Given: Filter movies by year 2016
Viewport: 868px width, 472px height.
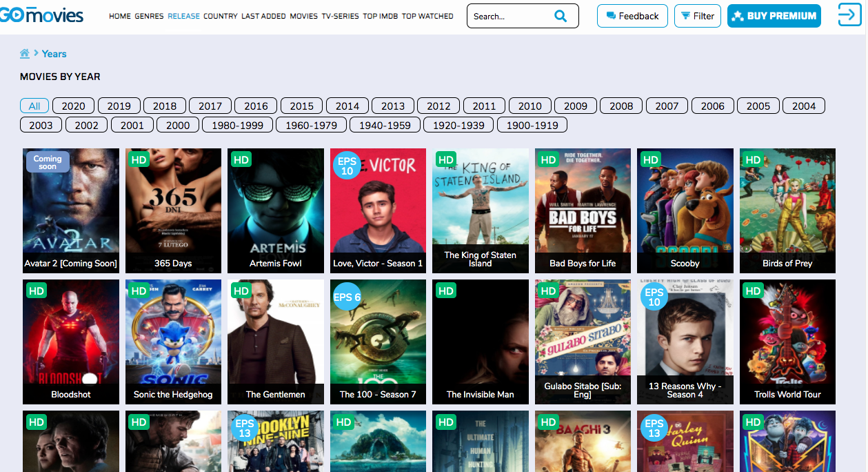Looking at the screenshot, I should coord(256,106).
